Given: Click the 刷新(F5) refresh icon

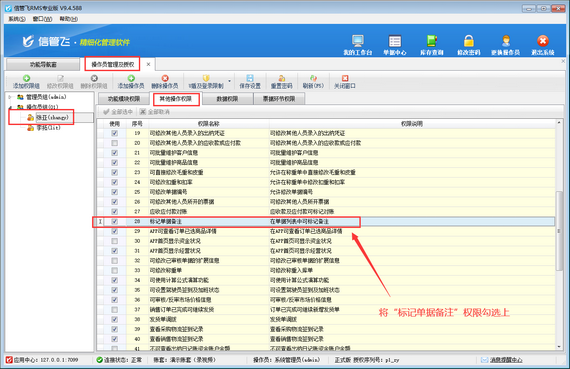Looking at the screenshot, I should tap(313, 78).
